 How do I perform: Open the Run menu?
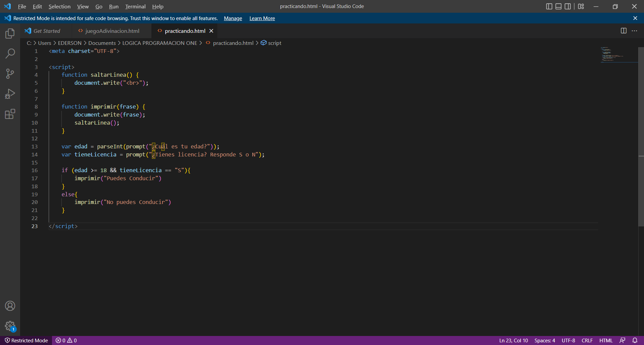[x=114, y=6]
